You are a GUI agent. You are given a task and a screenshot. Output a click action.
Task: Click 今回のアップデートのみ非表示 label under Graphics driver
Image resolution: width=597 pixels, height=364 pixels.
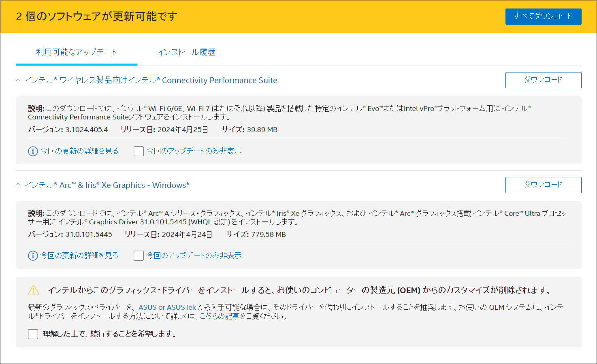point(194,255)
